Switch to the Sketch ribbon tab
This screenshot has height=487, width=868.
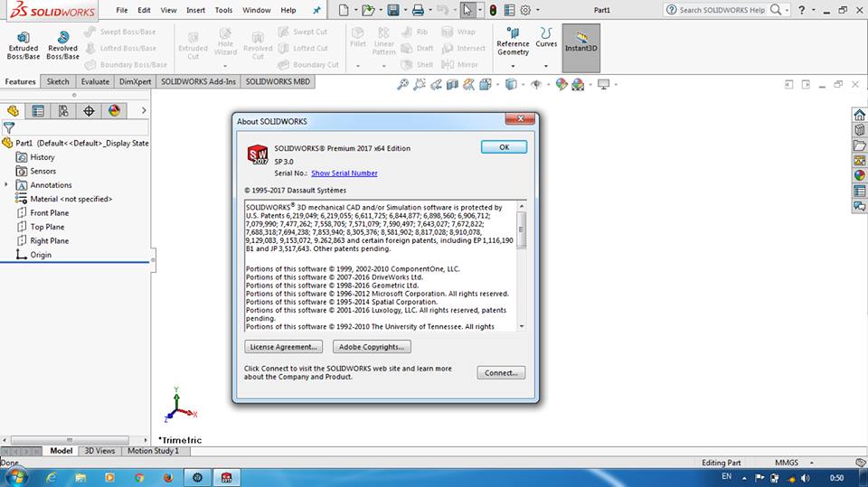pyautogui.click(x=58, y=81)
